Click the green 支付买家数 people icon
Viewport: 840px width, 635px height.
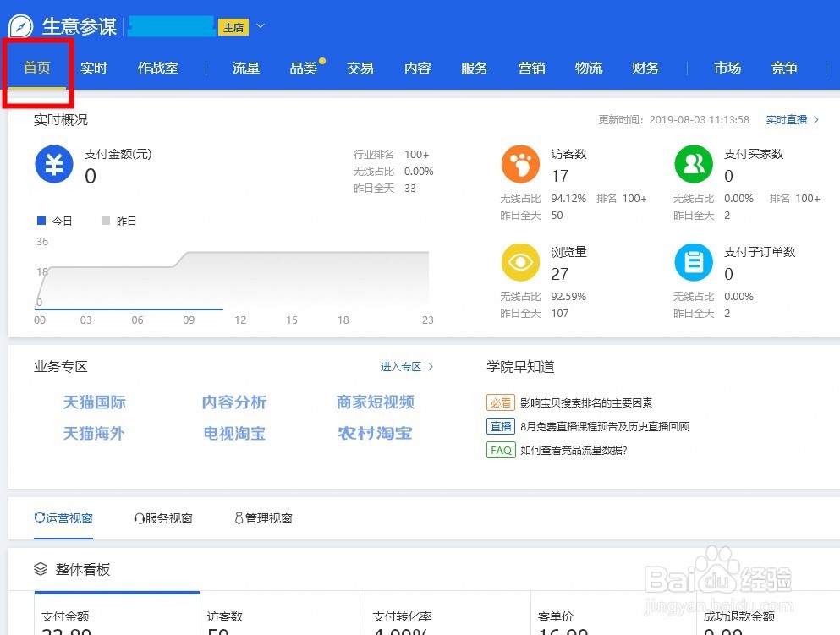693,164
